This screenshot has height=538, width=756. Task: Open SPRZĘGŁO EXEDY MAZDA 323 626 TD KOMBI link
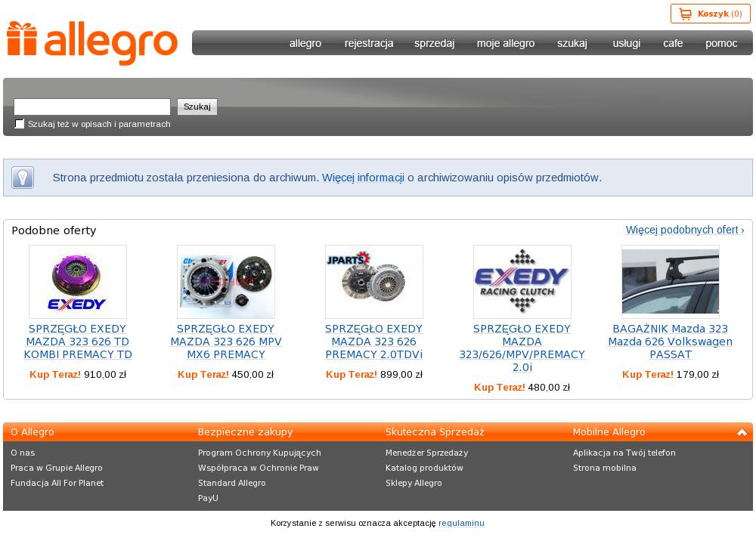point(78,342)
